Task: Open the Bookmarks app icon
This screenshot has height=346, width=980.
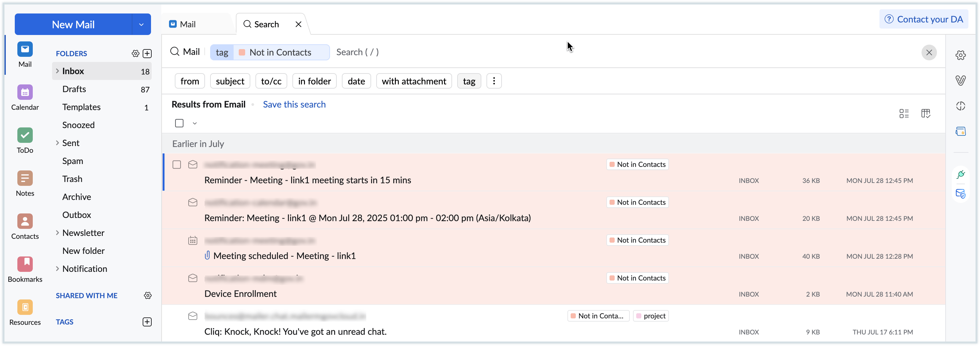Action: point(25,264)
